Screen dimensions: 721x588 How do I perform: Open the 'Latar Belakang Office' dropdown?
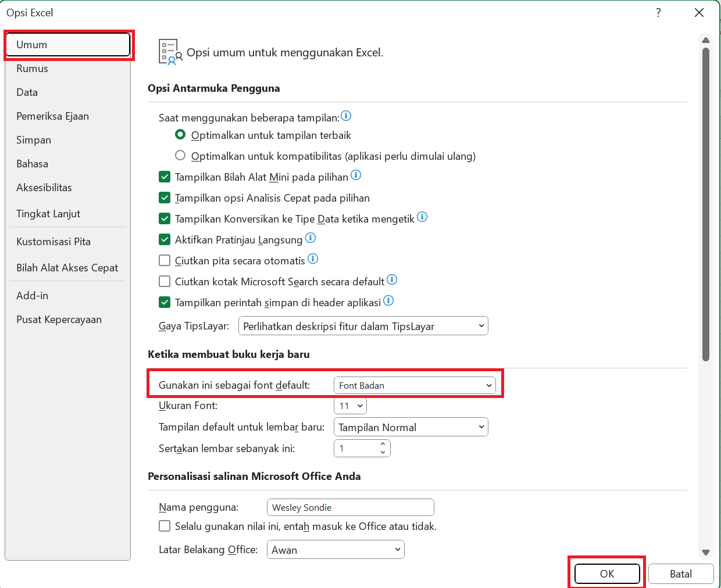tap(335, 550)
